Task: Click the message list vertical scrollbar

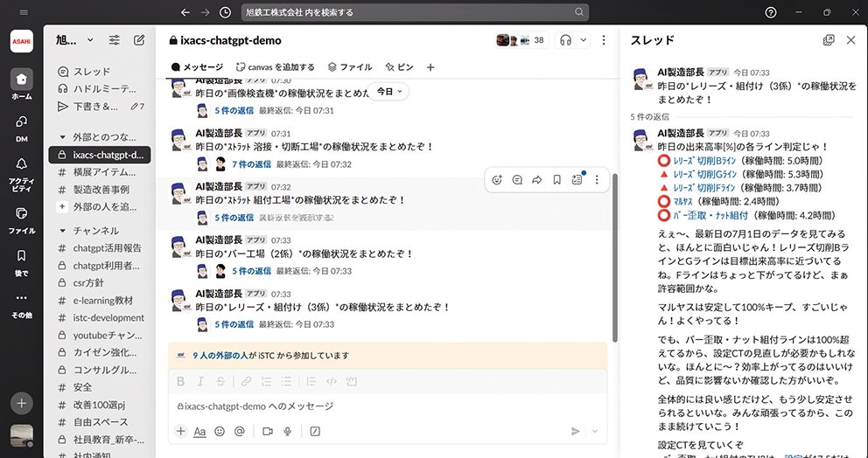Action: [614, 253]
